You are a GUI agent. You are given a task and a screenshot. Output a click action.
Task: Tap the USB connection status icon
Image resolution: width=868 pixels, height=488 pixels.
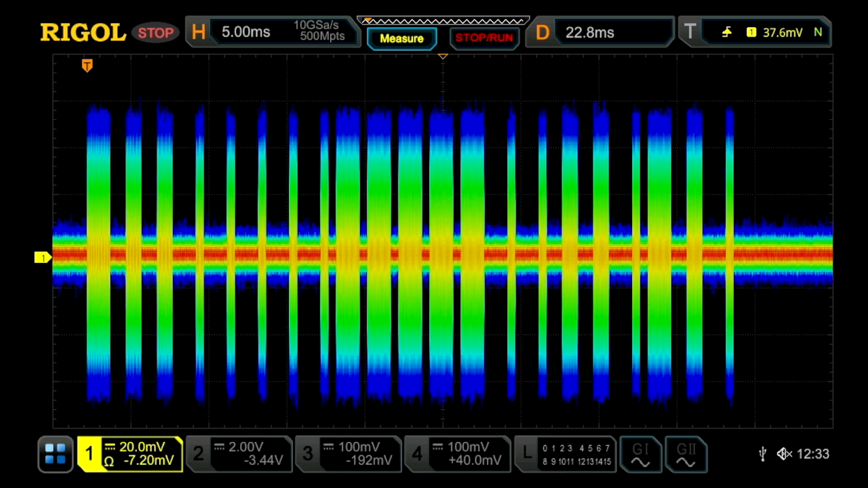pos(763,454)
